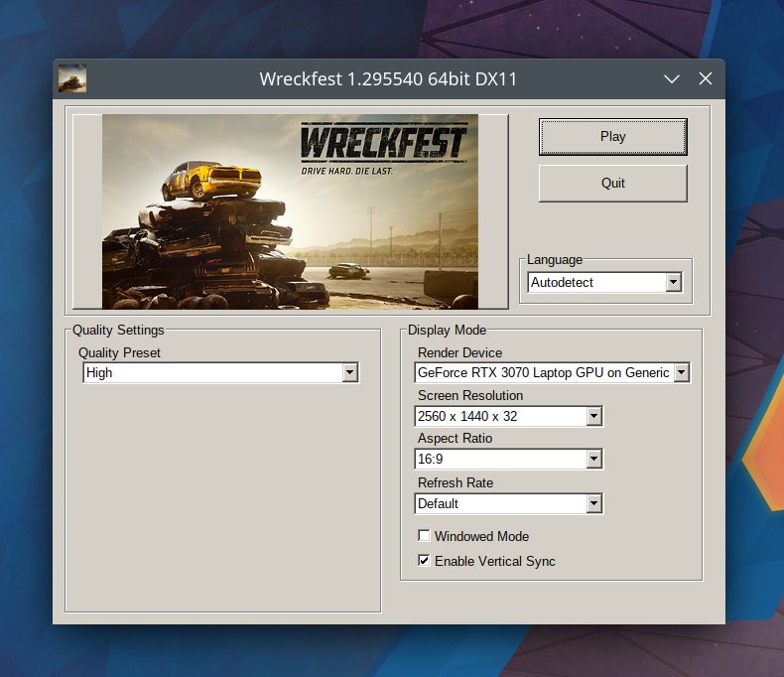Click the Wreckfest 1.295540 64bit DX11 title
The image size is (784, 677).
[388, 79]
